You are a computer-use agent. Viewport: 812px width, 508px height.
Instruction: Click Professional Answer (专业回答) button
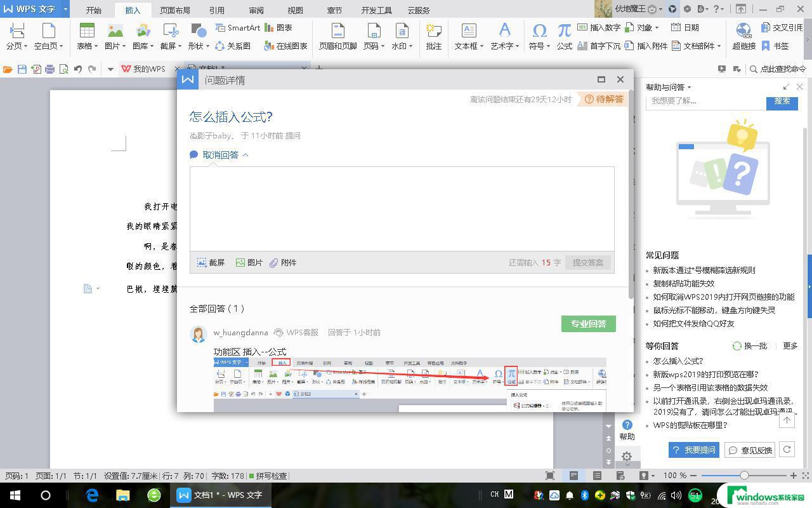[589, 324]
